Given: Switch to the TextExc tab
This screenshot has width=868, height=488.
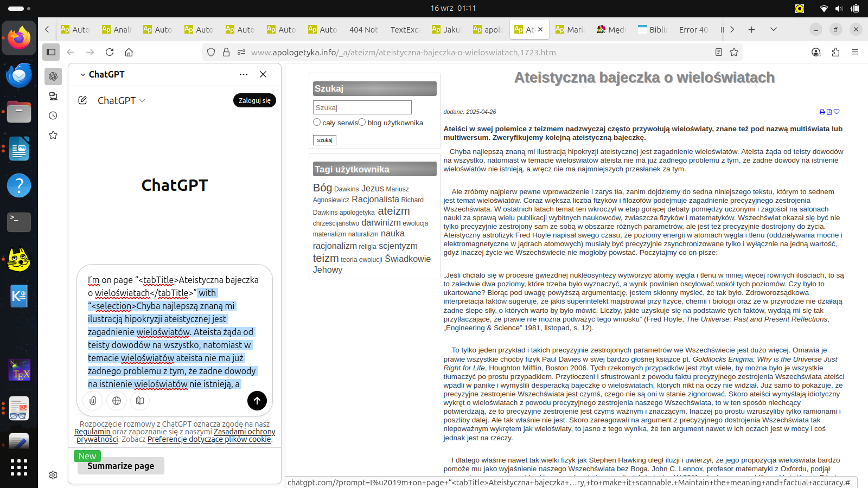Looking at the screenshot, I should point(405,29).
